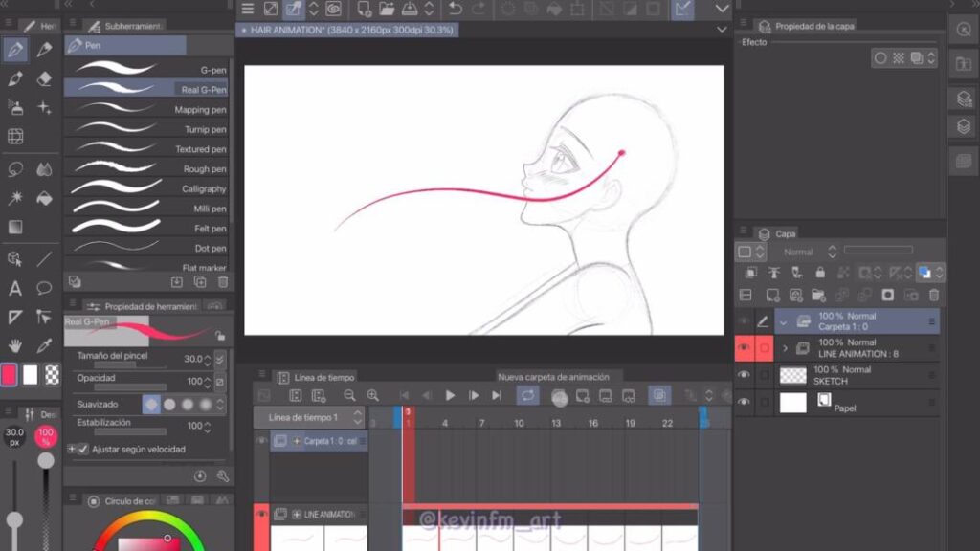Toggle loop playback in timeline
Image resolution: width=980 pixels, height=551 pixels.
528,395
